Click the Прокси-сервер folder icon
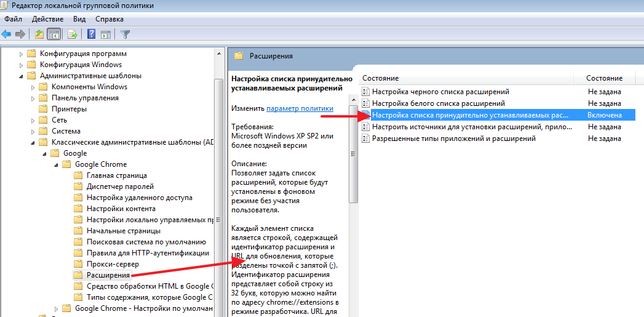644x317 pixels. tap(78, 264)
